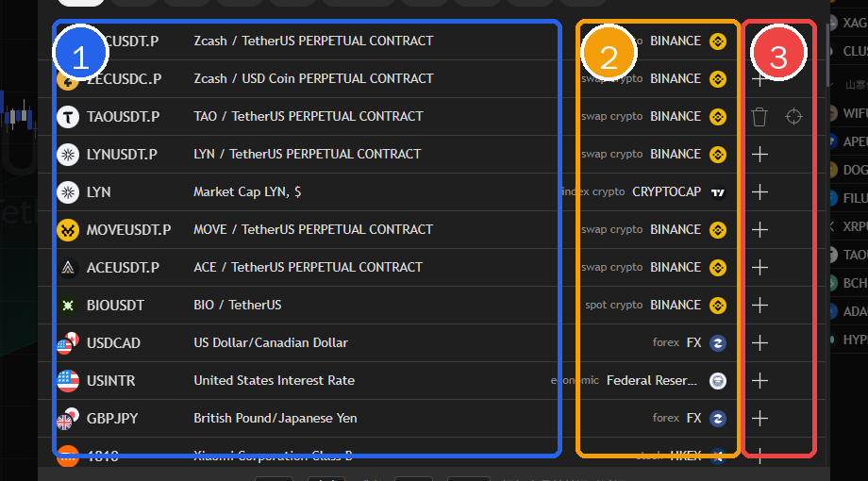Click 'LYN / TetherUS PERPETUAL CONTRACT' description
Screen dimensions: 868x481
pyautogui.click(x=308, y=154)
